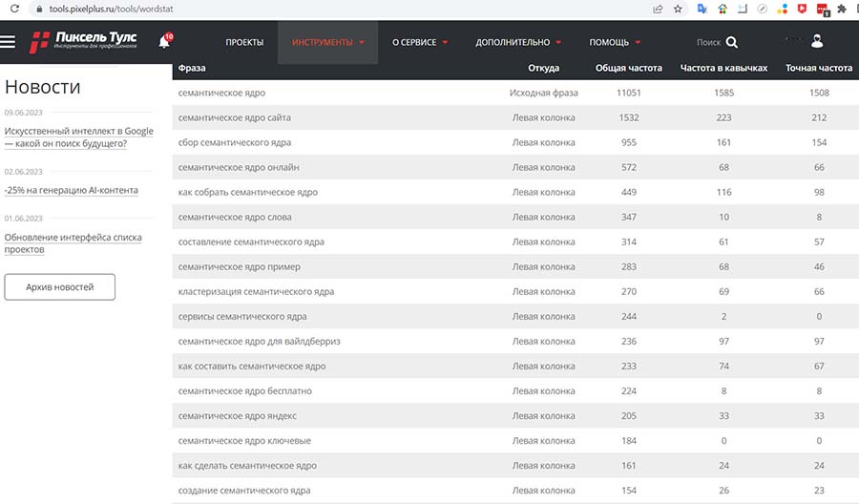Image resolution: width=859 pixels, height=504 pixels.
Task: Expand the Инструменты dropdown menu
Action: click(x=328, y=42)
